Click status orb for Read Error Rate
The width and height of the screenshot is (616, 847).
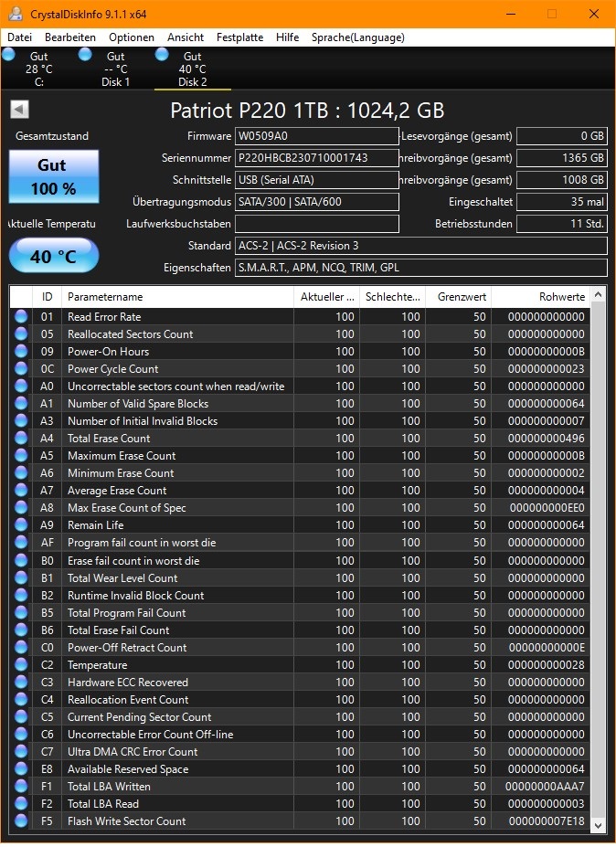tap(21, 317)
